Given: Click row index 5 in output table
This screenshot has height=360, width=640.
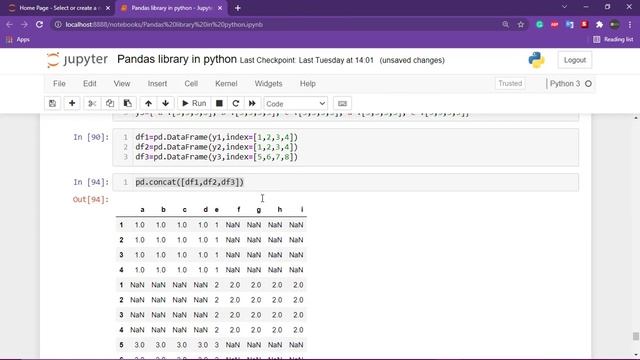Looking at the screenshot, I should 121,345.
